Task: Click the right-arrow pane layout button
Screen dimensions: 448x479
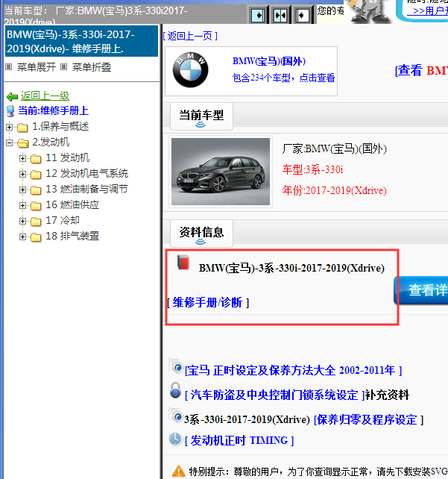Action: click(258, 15)
